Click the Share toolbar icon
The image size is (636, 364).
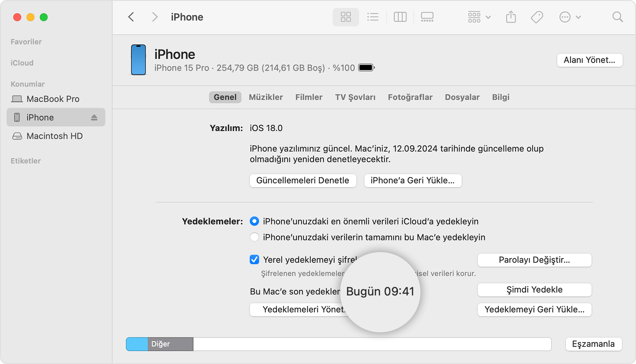point(511,17)
